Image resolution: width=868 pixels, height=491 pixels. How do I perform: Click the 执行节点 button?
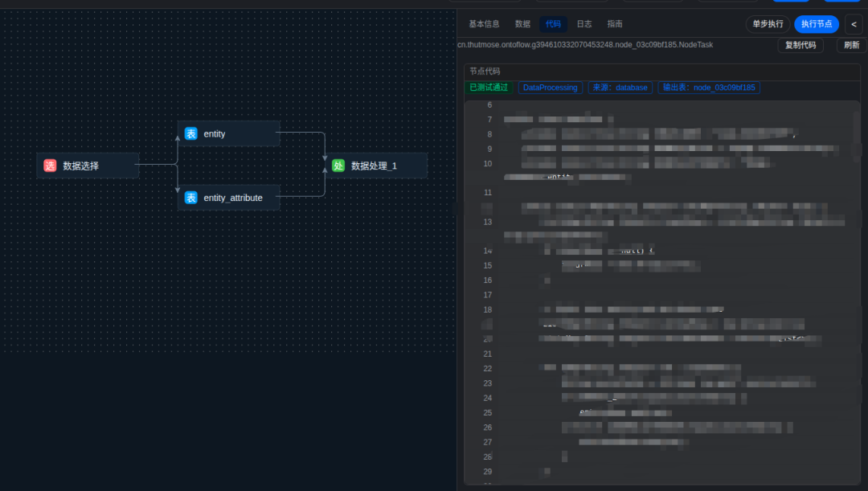pos(817,24)
